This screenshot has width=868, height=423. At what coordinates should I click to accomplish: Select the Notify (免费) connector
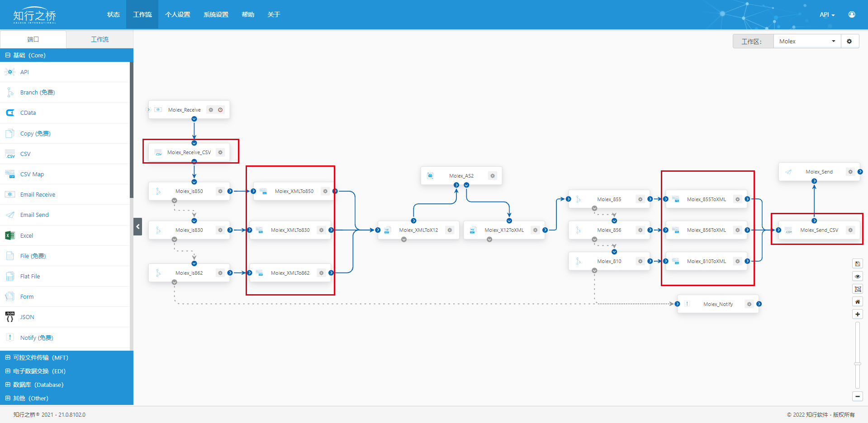pyautogui.click(x=65, y=338)
